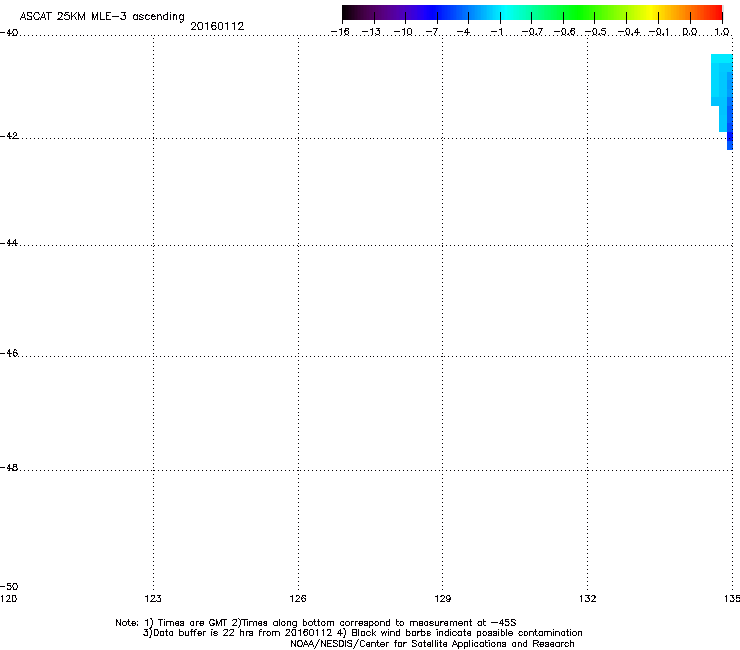The width and height of the screenshot is (740, 650).
Task: Click the -7 color scale label
Action: 433,32
